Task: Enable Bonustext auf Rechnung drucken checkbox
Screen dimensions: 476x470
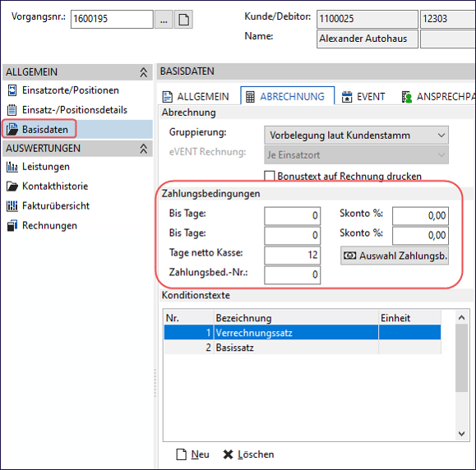Action: 270,176
